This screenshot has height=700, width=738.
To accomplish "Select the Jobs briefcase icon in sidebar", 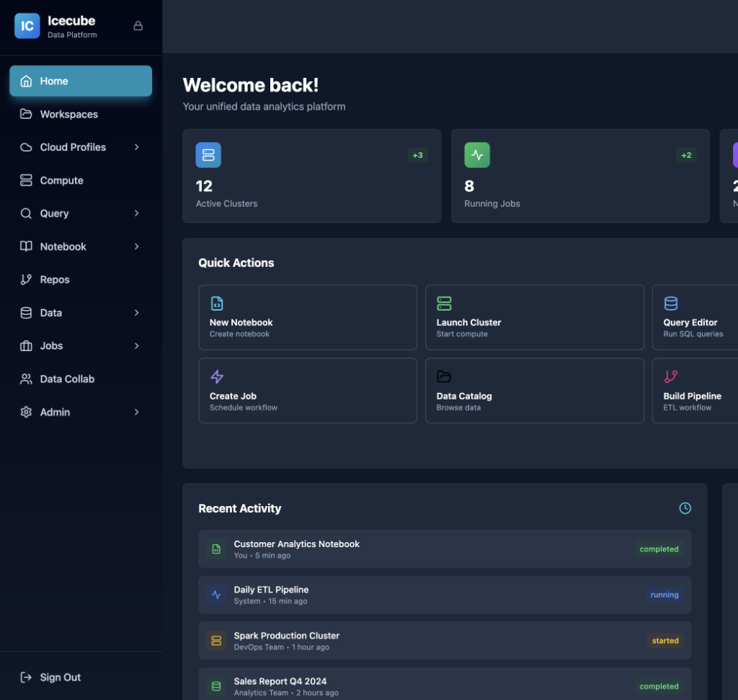I will (25, 346).
